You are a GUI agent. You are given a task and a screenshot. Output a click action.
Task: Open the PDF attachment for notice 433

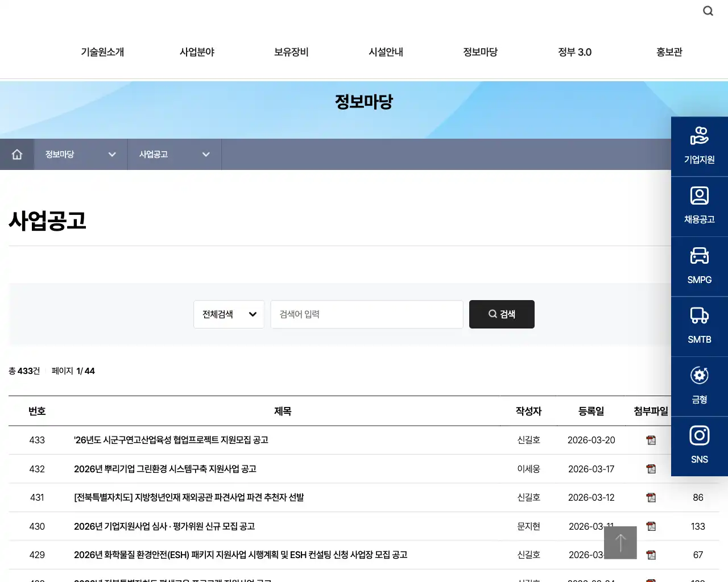coord(651,440)
